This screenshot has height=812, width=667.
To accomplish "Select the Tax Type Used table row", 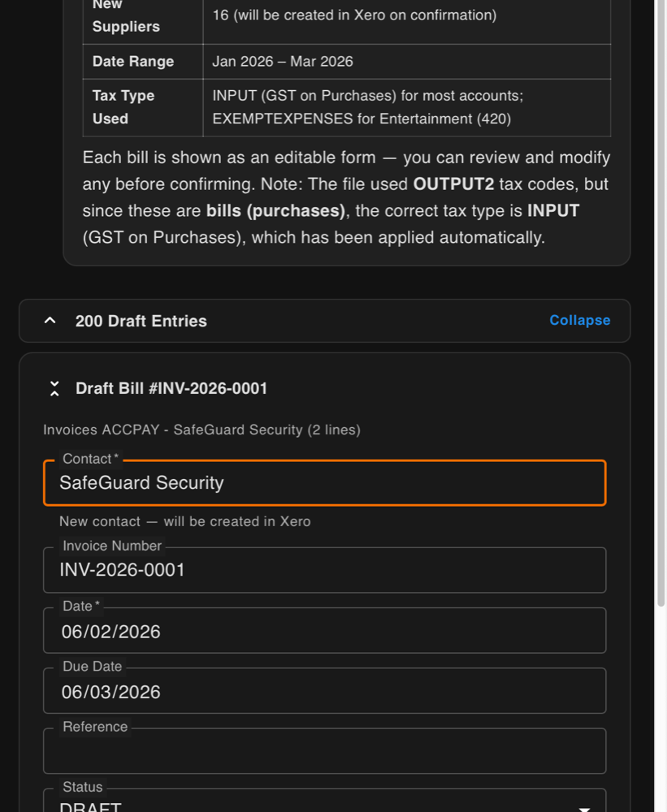I will (x=346, y=107).
